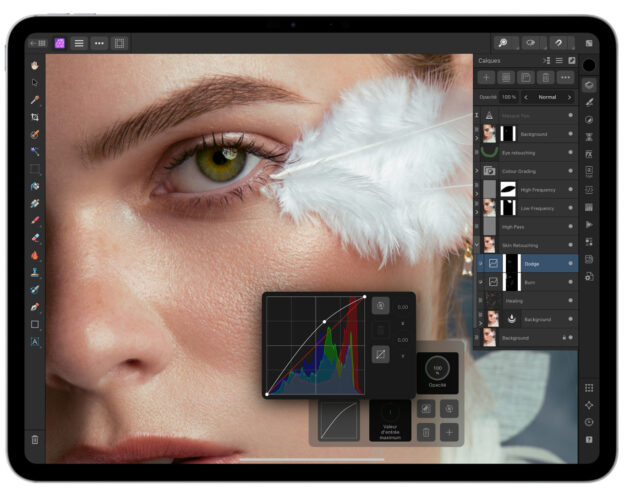Choose the Text tool in left toolbar

point(35,341)
